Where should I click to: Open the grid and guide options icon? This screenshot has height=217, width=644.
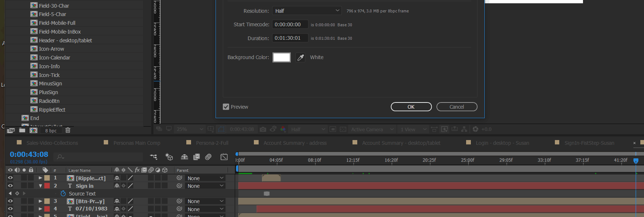(x=211, y=129)
